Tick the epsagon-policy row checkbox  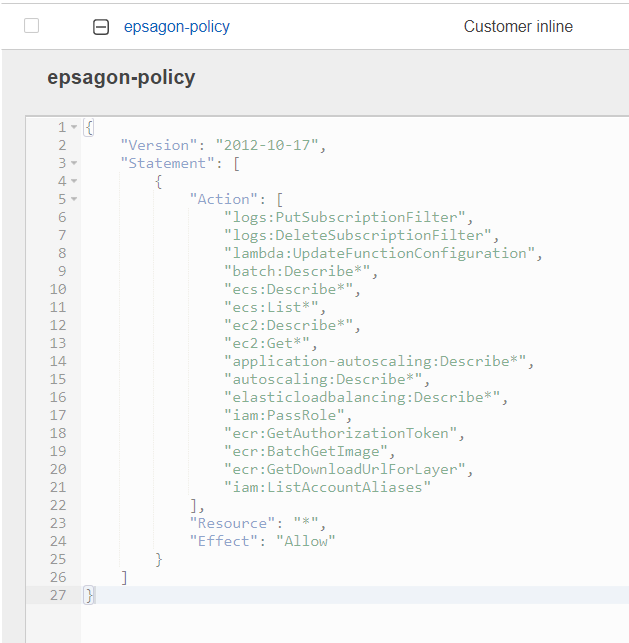[32, 26]
